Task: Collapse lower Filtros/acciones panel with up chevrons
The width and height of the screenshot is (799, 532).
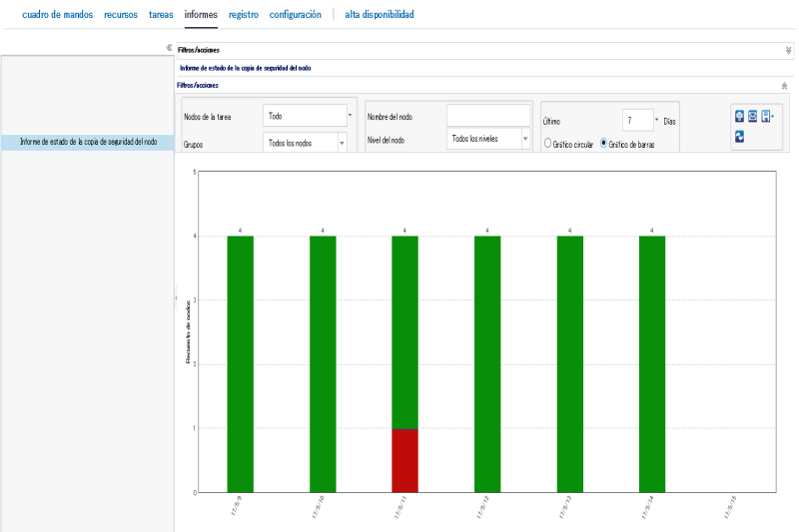Action: click(x=784, y=86)
